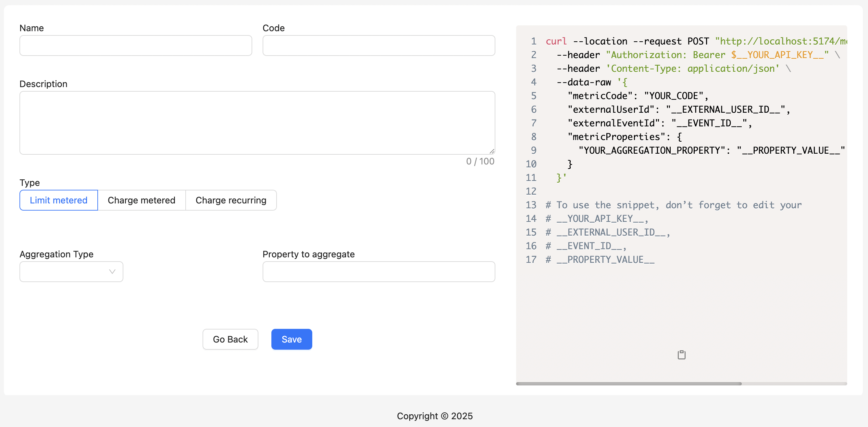Screen dimensions: 868x427
Task: Click inside the Code input field
Action: point(378,45)
